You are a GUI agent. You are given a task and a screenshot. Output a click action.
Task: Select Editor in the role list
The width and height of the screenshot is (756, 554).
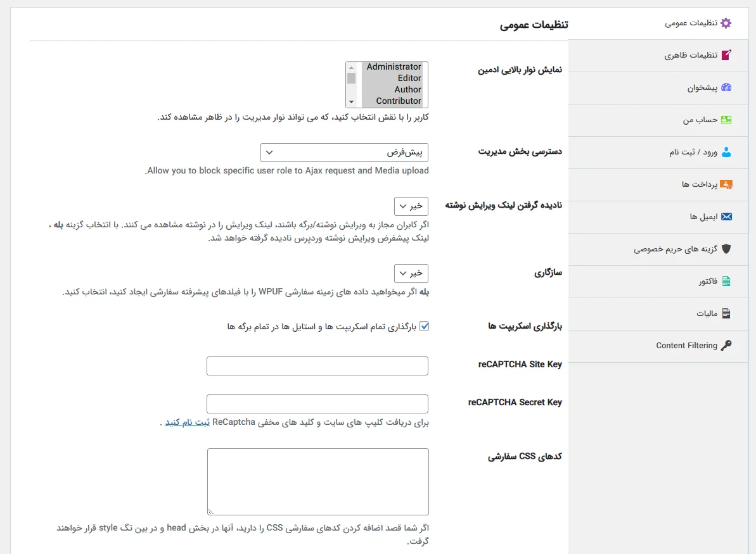click(x=392, y=78)
